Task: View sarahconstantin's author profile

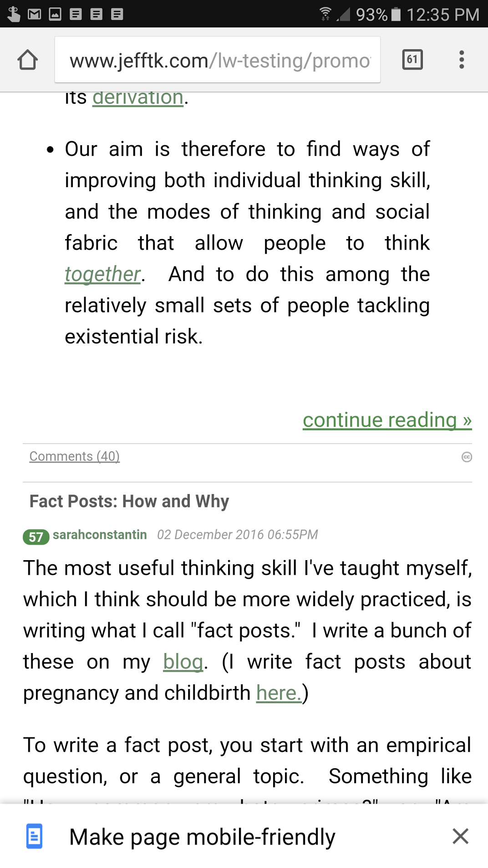Action: [100, 535]
